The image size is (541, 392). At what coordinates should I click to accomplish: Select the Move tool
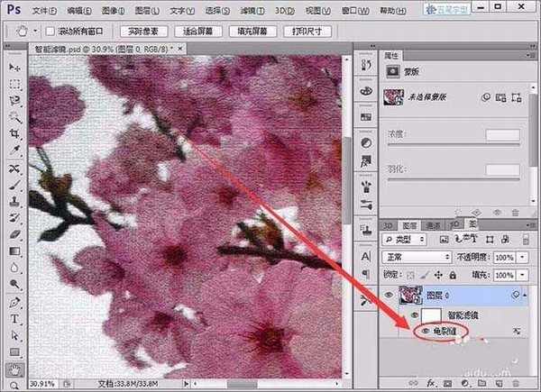coord(14,68)
